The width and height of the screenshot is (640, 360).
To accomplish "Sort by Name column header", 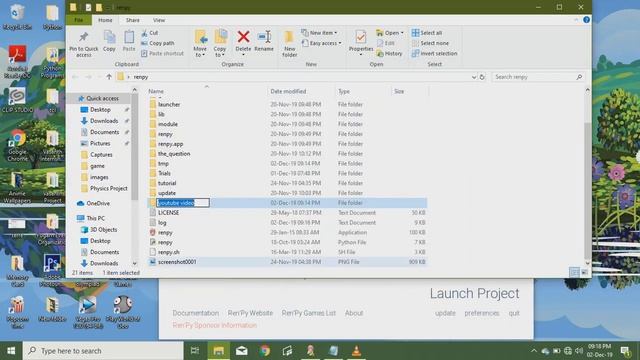I will (207, 91).
